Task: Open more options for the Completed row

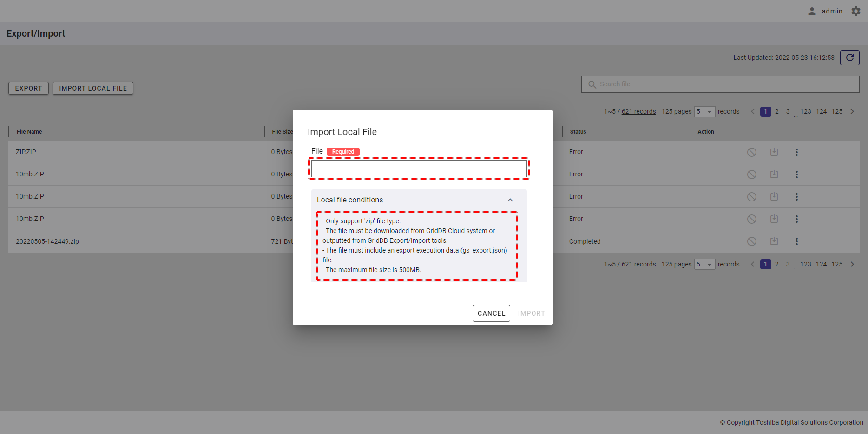Action: [796, 241]
